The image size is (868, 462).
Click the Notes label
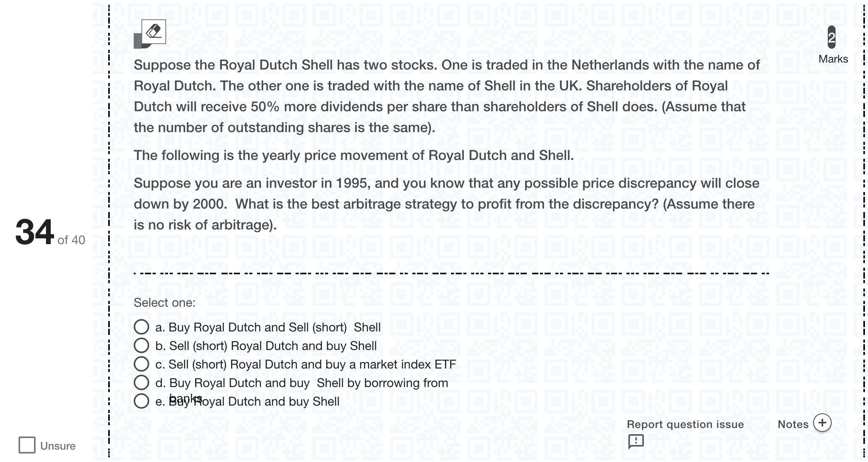pyautogui.click(x=793, y=424)
